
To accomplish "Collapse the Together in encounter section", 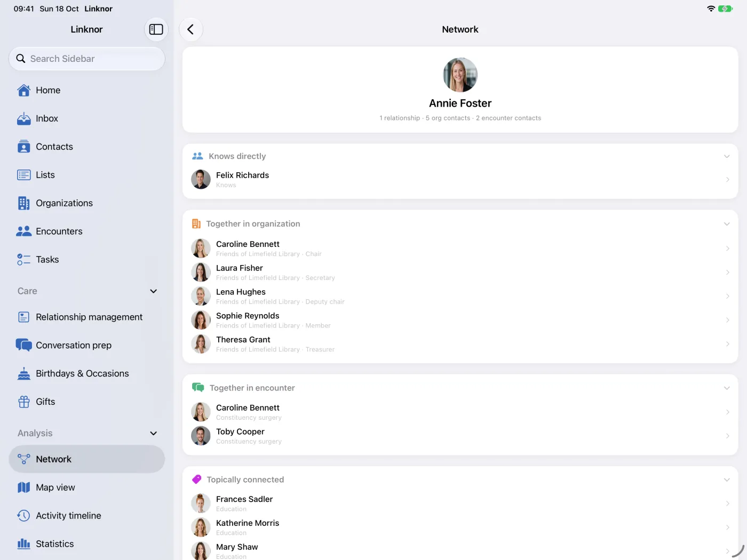I will 727,388.
